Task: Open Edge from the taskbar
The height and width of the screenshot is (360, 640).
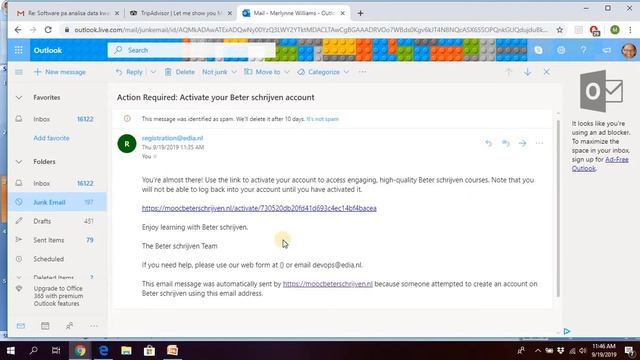Action: (103, 351)
